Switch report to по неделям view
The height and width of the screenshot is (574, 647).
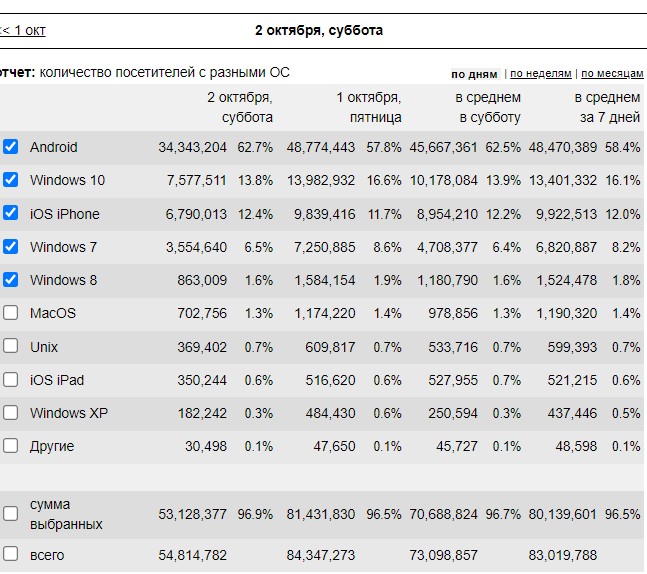click(x=542, y=74)
